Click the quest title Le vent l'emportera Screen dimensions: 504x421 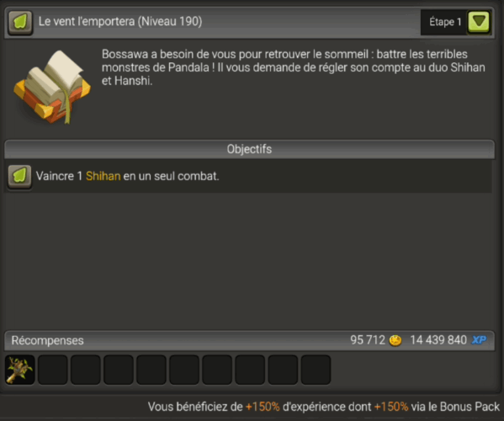tap(87, 22)
